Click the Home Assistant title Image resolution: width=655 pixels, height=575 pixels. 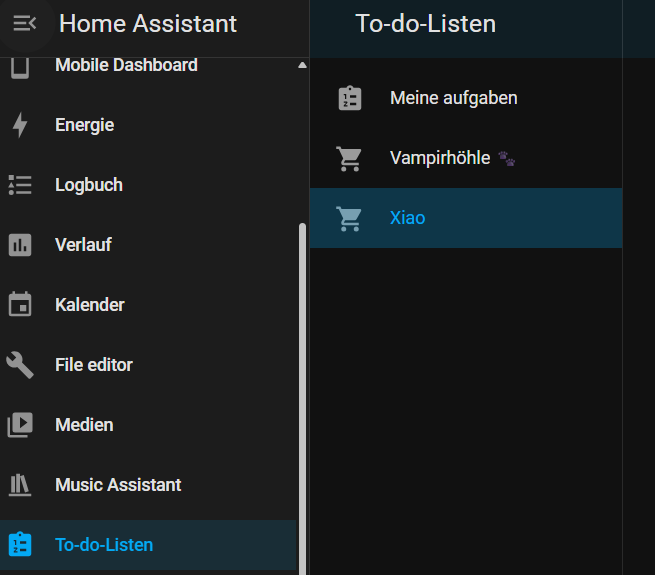tap(148, 23)
